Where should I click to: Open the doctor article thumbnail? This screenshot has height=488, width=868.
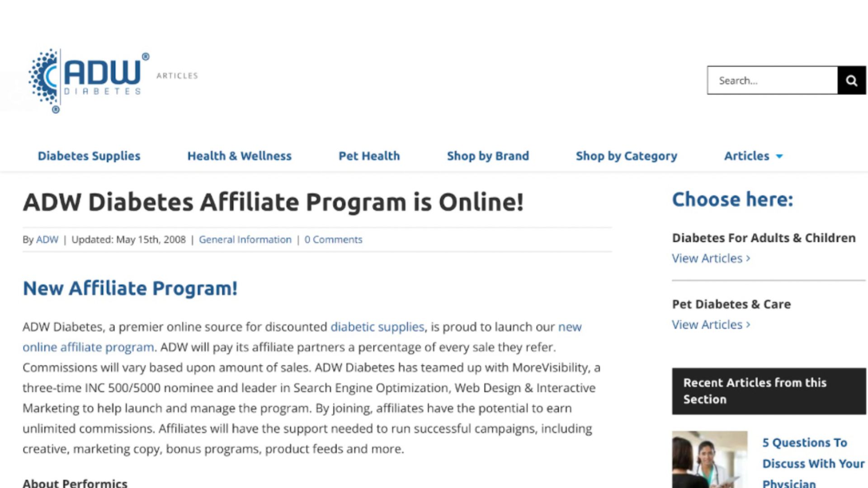point(709,459)
